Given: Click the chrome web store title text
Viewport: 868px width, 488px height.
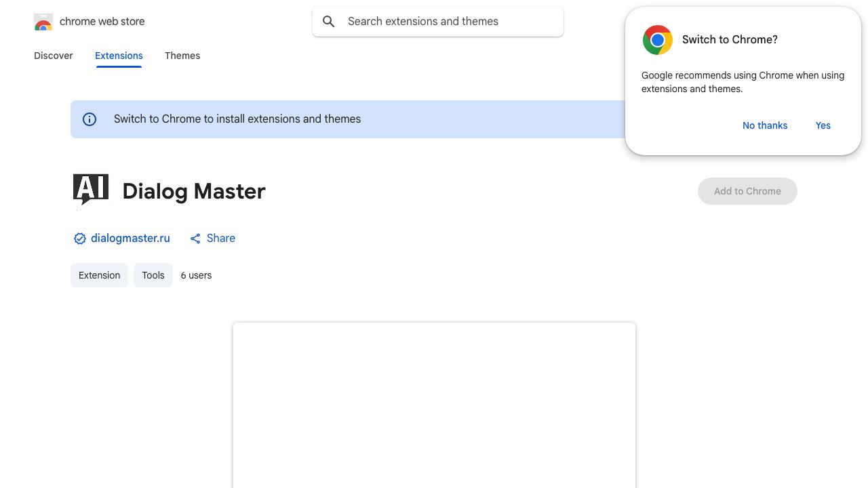Looking at the screenshot, I should [x=102, y=22].
